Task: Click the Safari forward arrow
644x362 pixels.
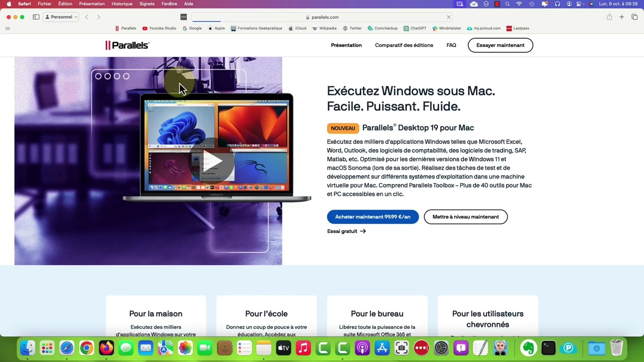Action: click(98, 17)
